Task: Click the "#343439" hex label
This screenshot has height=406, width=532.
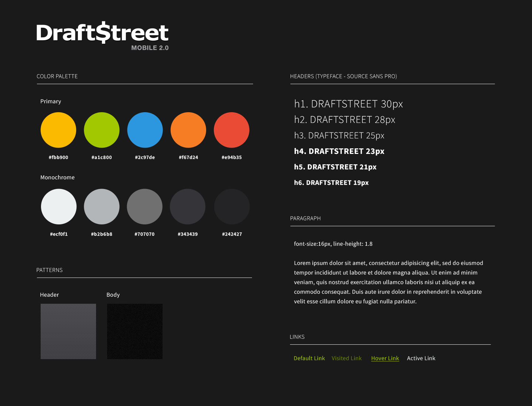Action: tap(188, 234)
